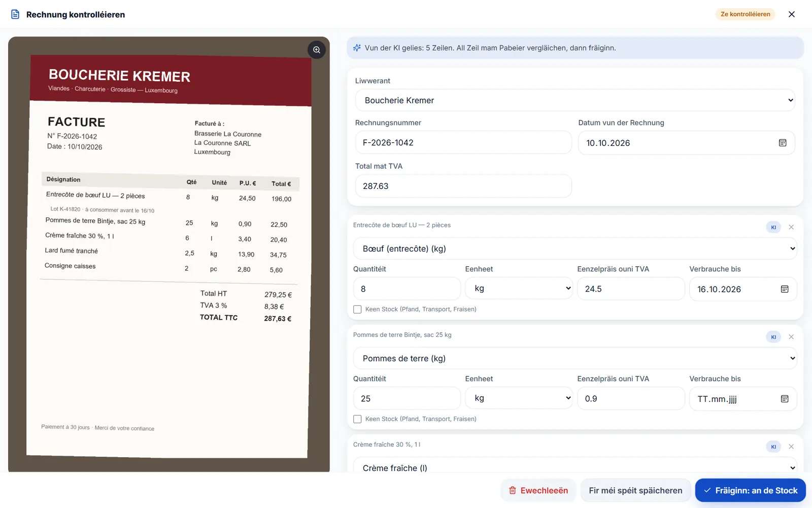Click the document icon beside Rechnung kontrolléieren
The image size is (812, 508).
coord(16,14)
